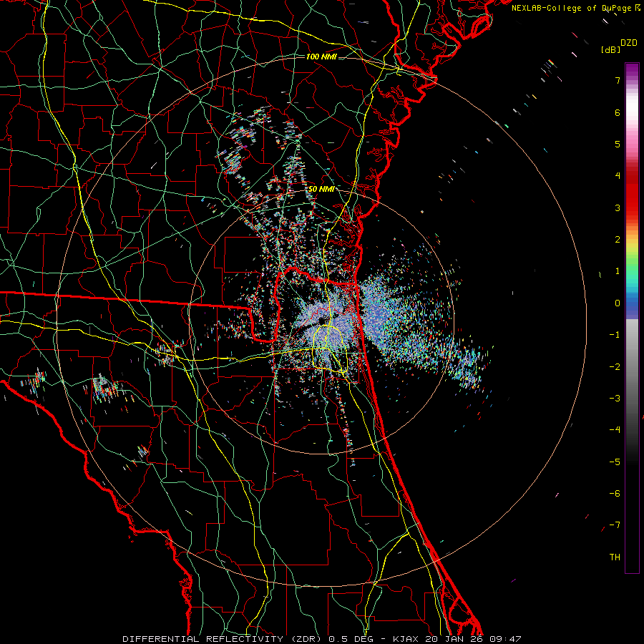Click the TH threshold label on scale

tap(615, 557)
